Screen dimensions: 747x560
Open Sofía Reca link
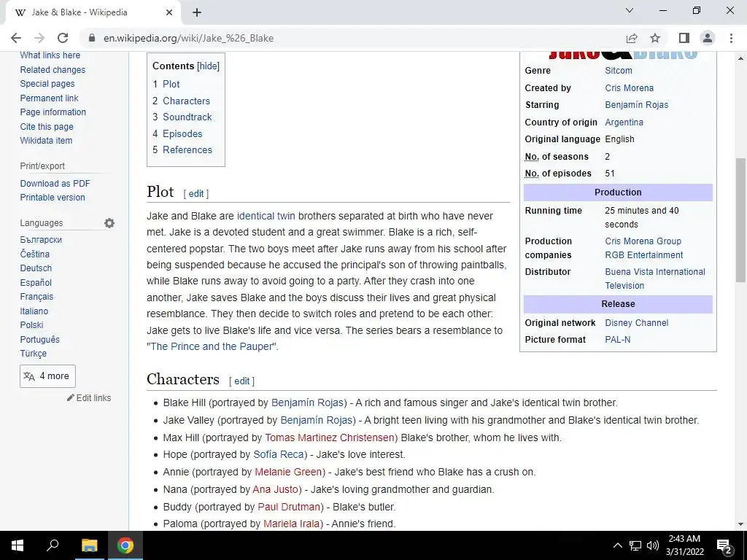tap(280, 455)
